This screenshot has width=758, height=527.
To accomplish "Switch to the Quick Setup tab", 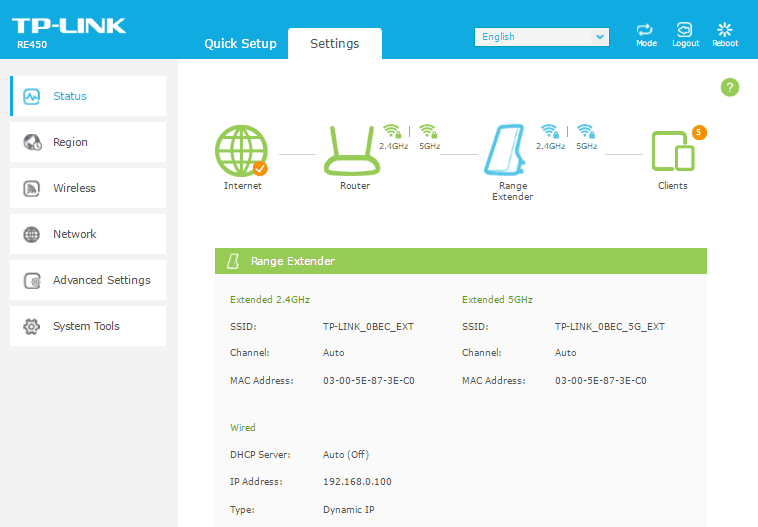I will tap(240, 44).
